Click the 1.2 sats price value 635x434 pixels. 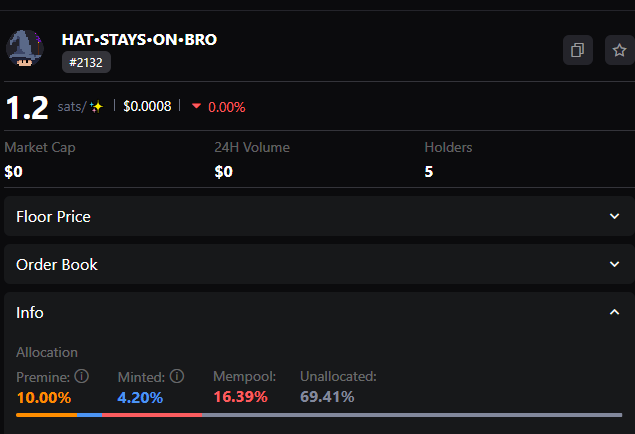pyautogui.click(x=27, y=108)
